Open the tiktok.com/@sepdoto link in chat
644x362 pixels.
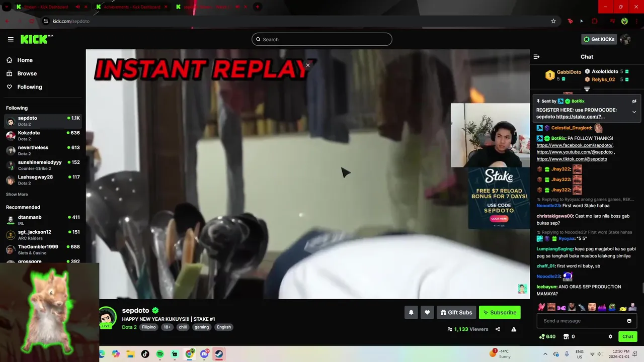click(572, 159)
